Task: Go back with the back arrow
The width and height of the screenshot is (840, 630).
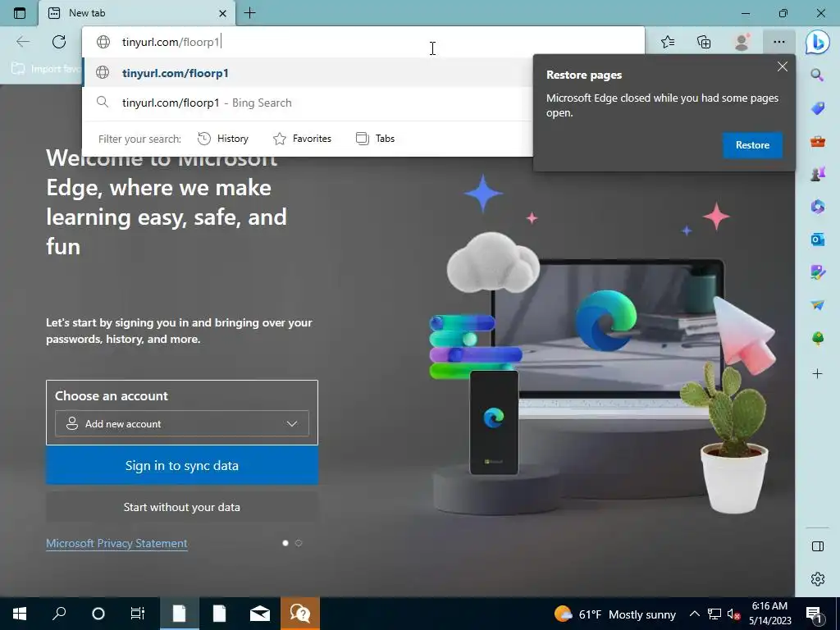Action: pos(23,42)
